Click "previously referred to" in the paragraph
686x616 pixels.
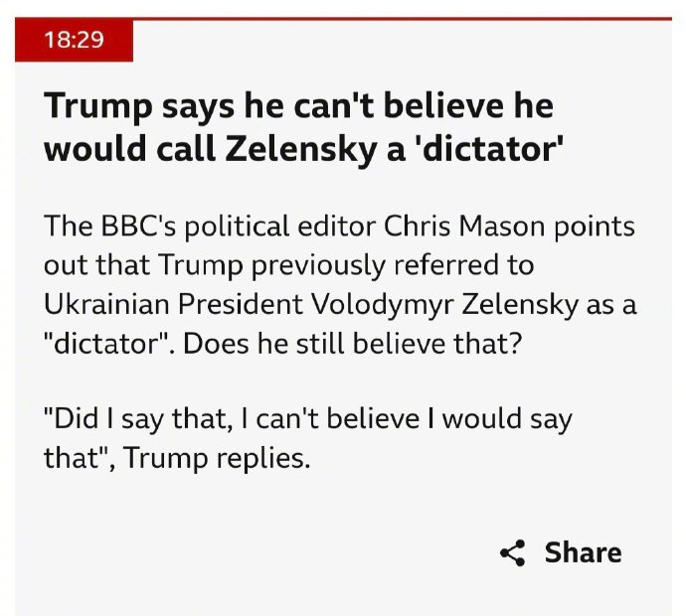(x=393, y=265)
